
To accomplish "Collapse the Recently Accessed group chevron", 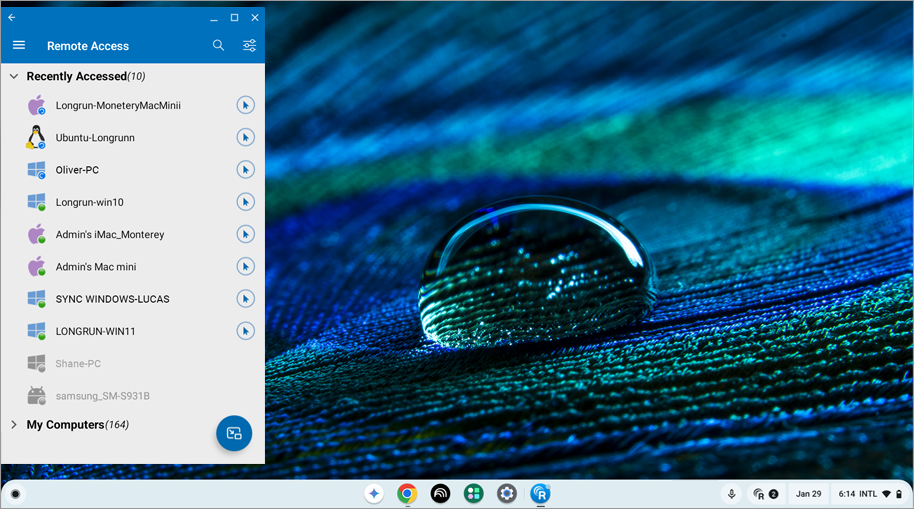I will [x=14, y=76].
